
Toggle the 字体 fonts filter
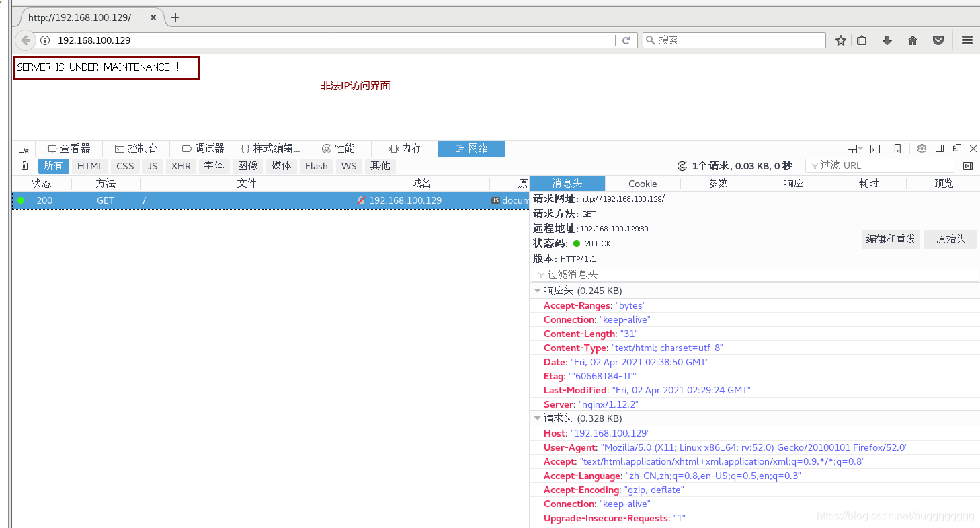[x=214, y=166]
